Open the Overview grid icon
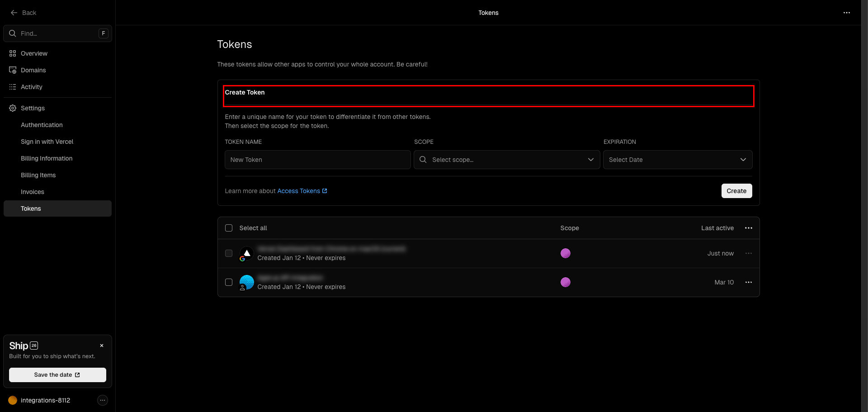The width and height of the screenshot is (868, 412). [13, 53]
